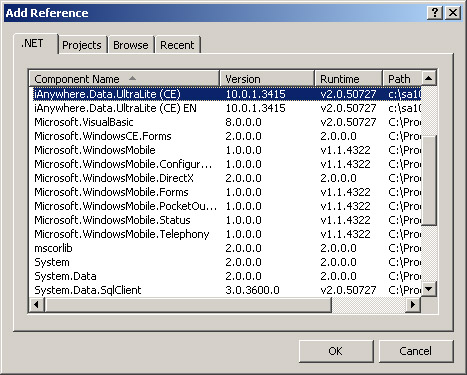Image resolution: width=467 pixels, height=375 pixels.
Task: Open the Recent tab
Action: click(x=177, y=45)
